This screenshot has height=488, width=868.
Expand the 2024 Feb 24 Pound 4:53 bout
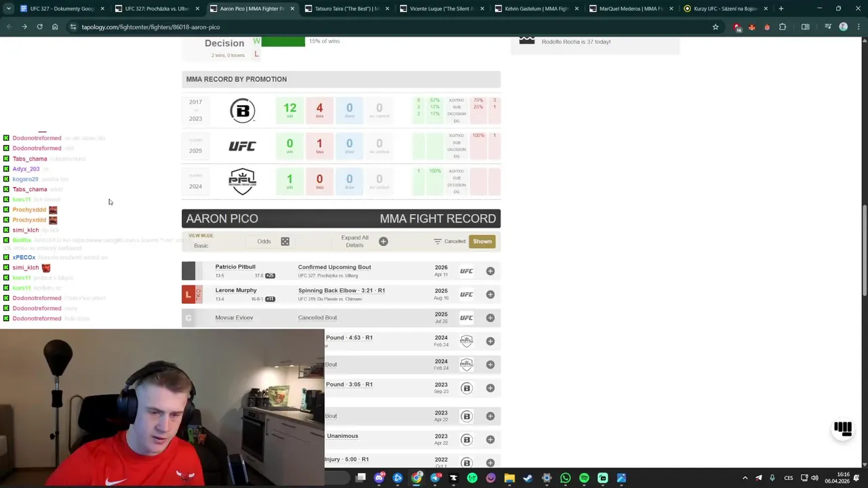pyautogui.click(x=490, y=341)
